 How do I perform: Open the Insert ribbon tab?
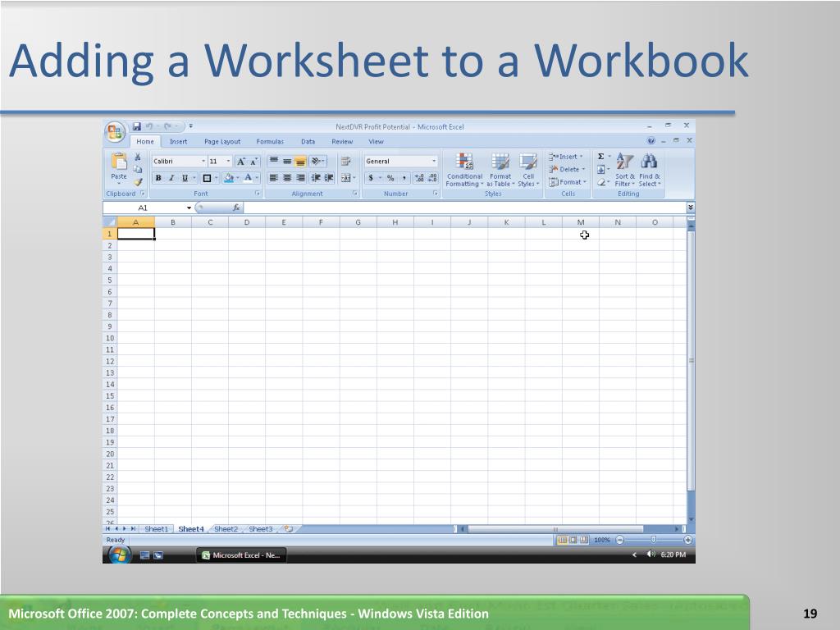178,141
